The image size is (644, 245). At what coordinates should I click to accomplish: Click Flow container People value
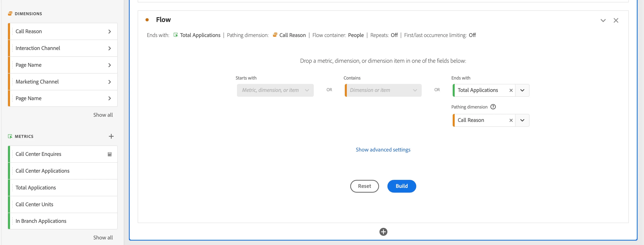point(356,35)
